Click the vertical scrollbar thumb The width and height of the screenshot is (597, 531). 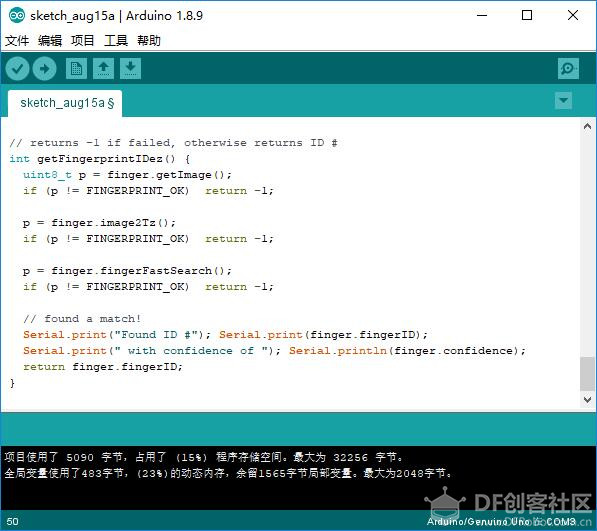587,374
